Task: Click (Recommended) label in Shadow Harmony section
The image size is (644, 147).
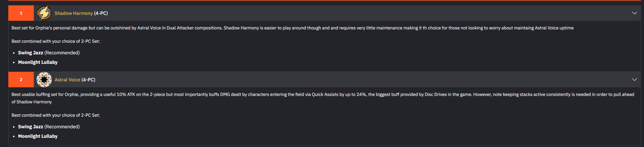Action: (x=62, y=53)
